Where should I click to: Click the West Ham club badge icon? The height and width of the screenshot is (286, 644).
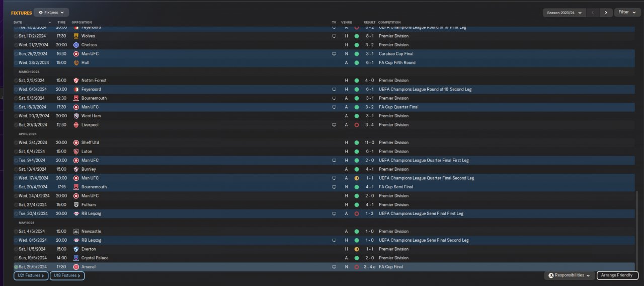[76, 116]
